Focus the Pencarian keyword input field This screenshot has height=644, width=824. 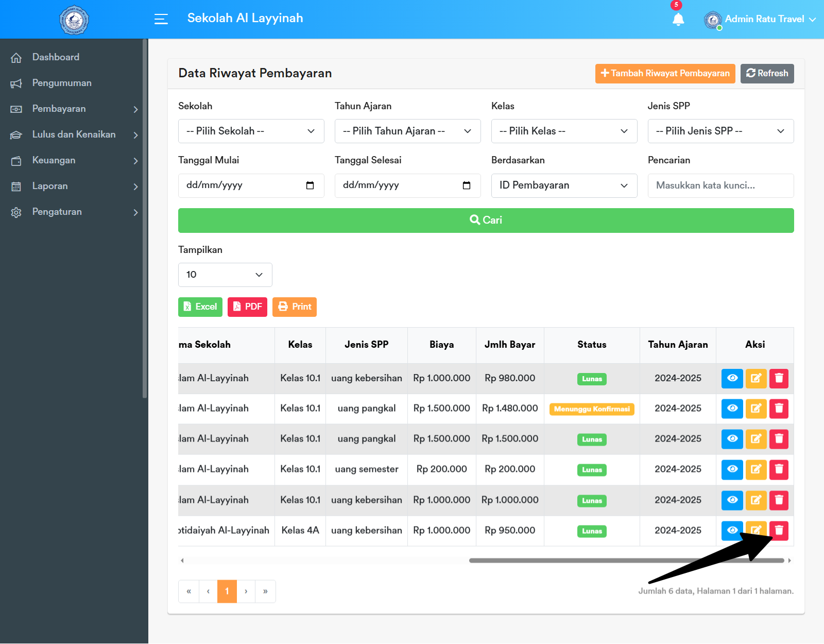point(720,185)
